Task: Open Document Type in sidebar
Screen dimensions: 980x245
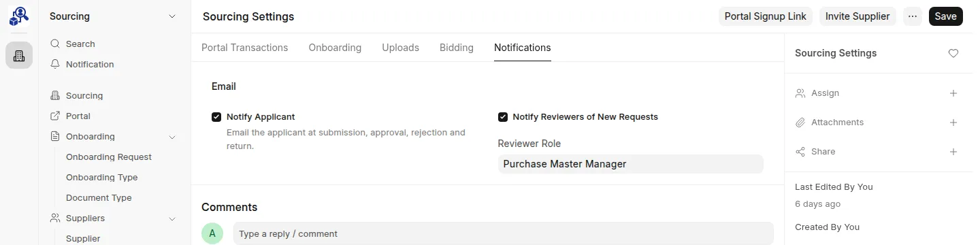Action: click(x=99, y=197)
